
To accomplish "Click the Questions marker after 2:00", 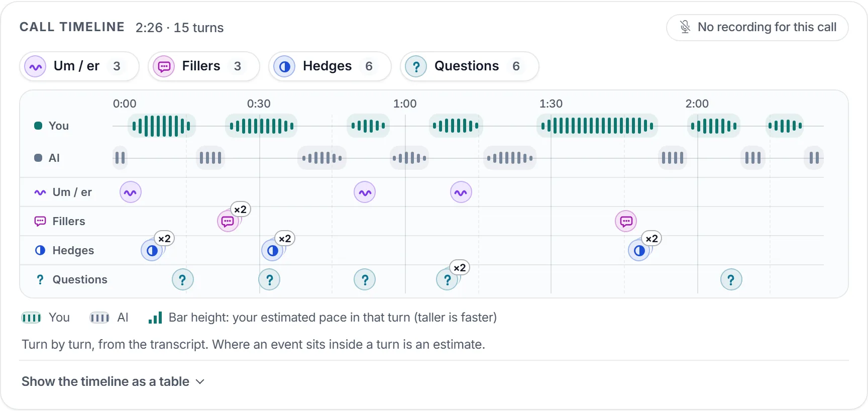I will 731,279.
